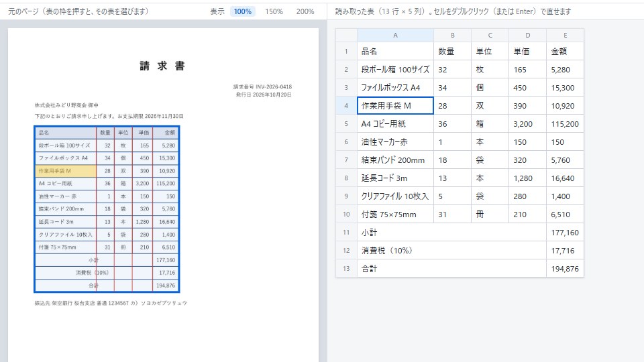The image size is (644, 362).
Task: Select grid tax value '17,716'
Action: (x=565, y=250)
